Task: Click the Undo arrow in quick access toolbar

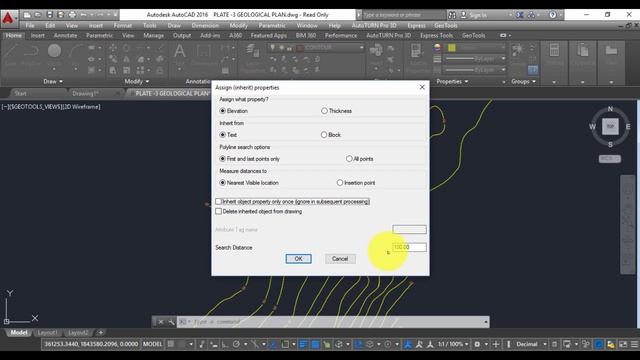Action: point(83,15)
